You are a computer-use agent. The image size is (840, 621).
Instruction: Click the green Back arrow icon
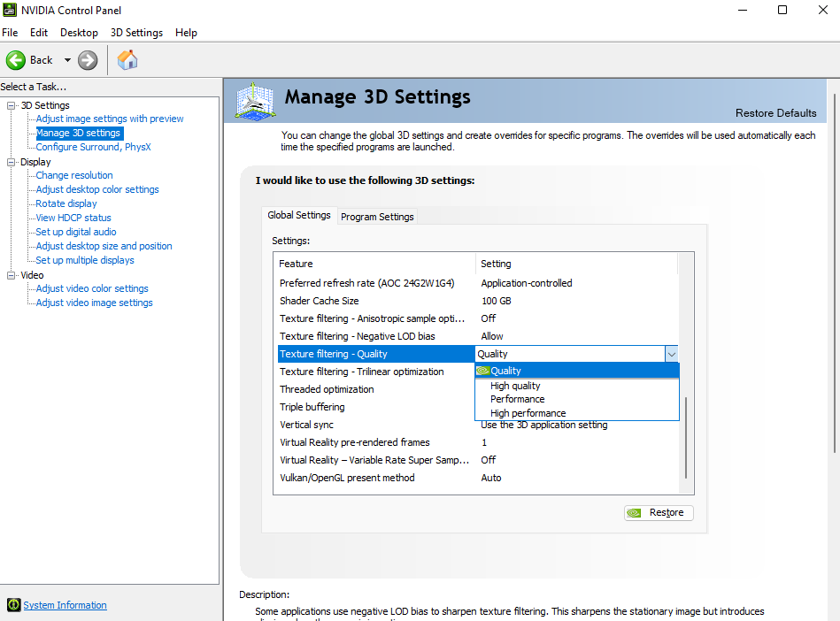tap(16, 60)
